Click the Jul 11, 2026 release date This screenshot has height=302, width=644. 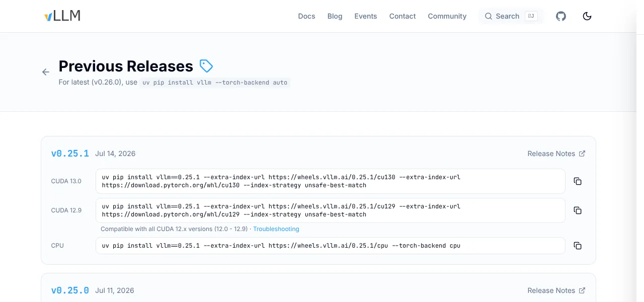click(115, 290)
